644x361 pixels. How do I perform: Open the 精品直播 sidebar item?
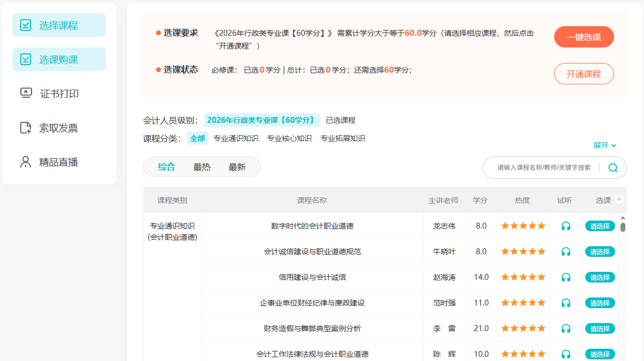[59, 162]
